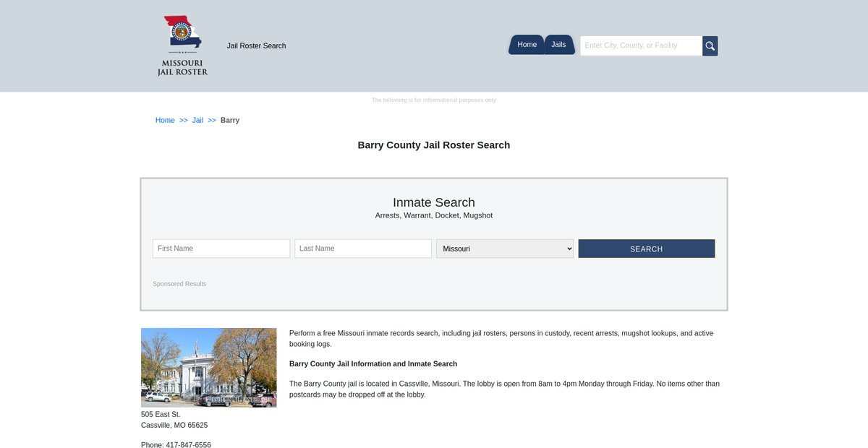Click the phone number 417-847-6556
This screenshot has height=448, width=868.
click(188, 445)
